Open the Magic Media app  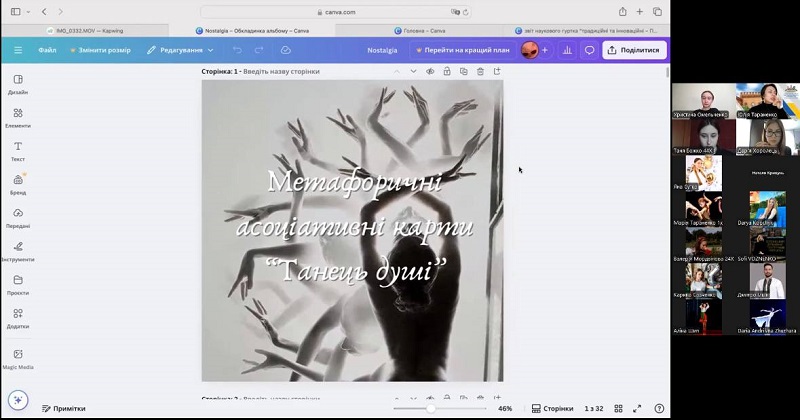point(18,358)
